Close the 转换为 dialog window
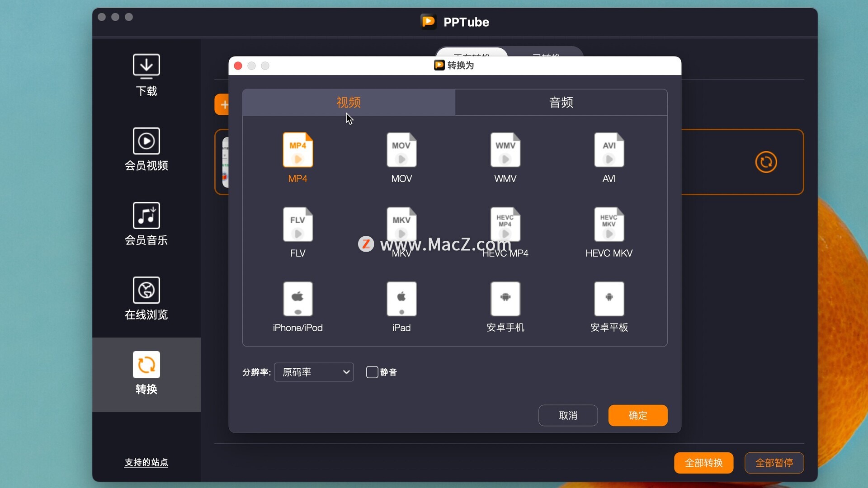This screenshot has height=488, width=868. [238, 66]
